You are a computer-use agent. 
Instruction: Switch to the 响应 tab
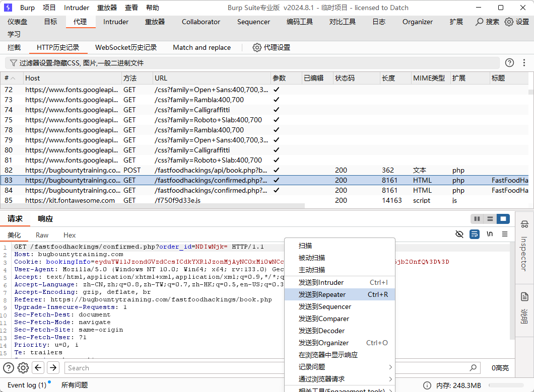(45, 219)
